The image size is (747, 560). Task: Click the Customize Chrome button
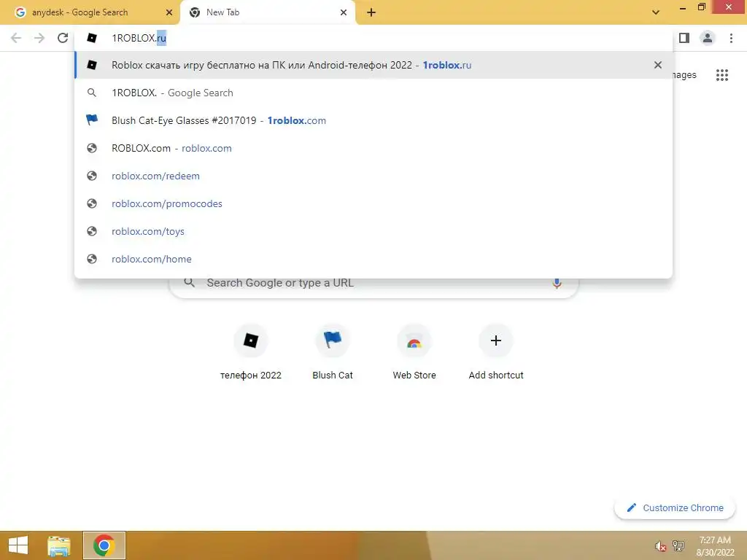tap(675, 507)
